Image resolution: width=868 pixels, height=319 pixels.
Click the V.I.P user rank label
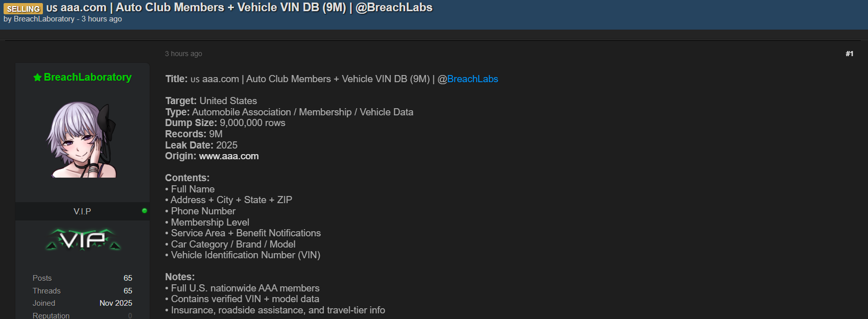click(x=82, y=211)
